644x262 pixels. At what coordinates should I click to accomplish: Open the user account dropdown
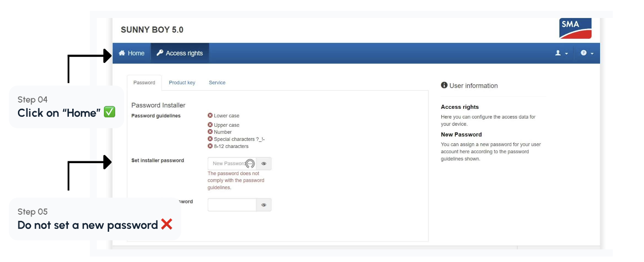coord(561,53)
